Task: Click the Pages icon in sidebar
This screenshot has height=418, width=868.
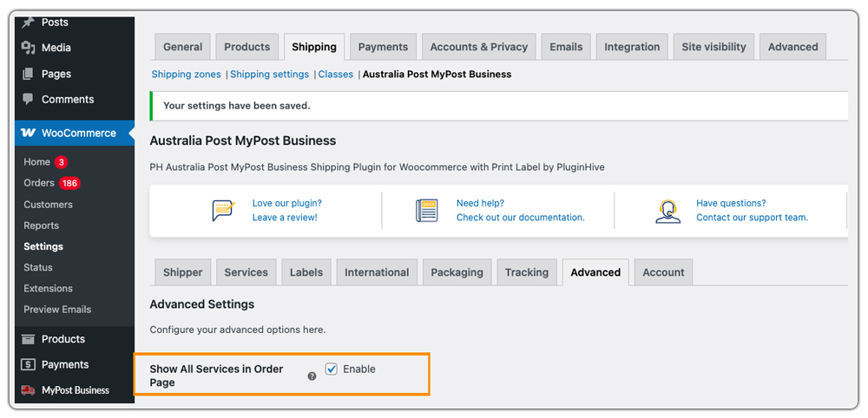Action: click(x=28, y=74)
